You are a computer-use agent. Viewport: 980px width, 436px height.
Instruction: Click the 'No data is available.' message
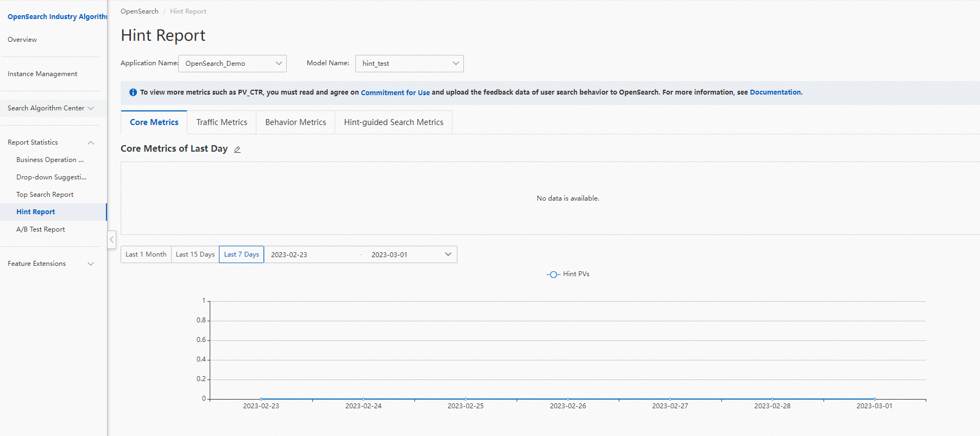568,198
